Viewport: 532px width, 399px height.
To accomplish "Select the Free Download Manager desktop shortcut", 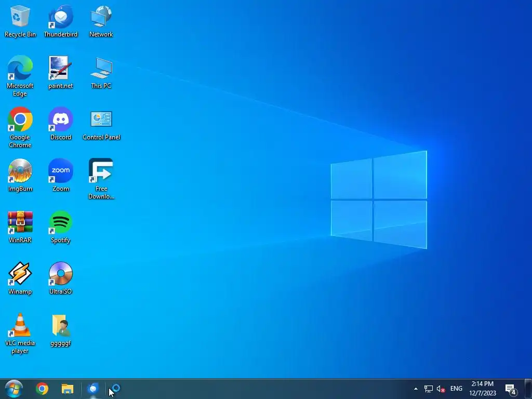I will pos(101,179).
